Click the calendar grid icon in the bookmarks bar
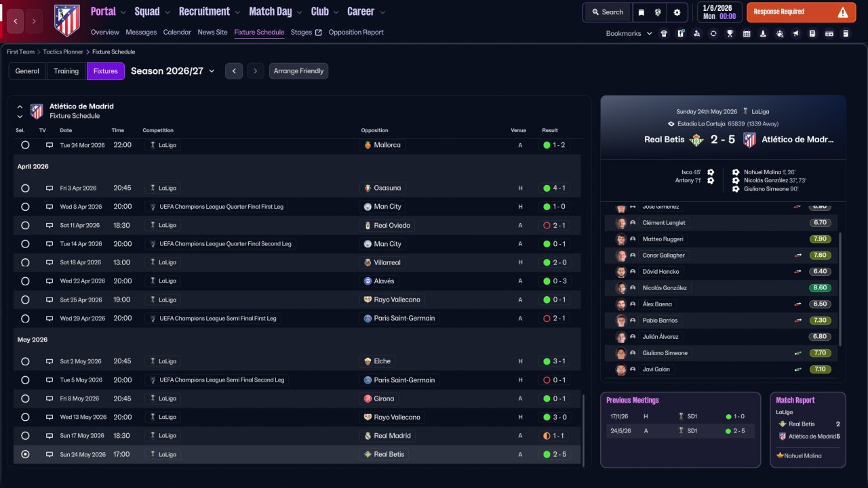This screenshot has width=868, height=488. click(x=747, y=33)
